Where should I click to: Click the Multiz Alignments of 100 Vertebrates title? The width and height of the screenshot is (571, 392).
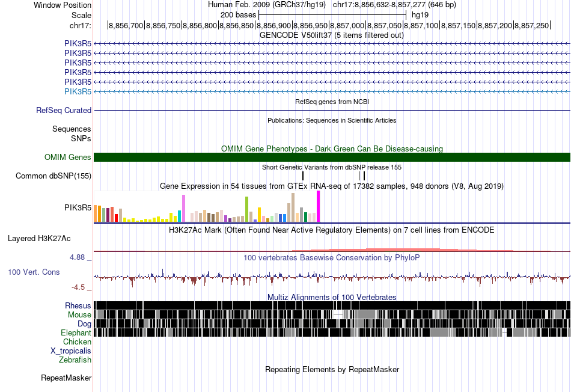(x=332, y=297)
